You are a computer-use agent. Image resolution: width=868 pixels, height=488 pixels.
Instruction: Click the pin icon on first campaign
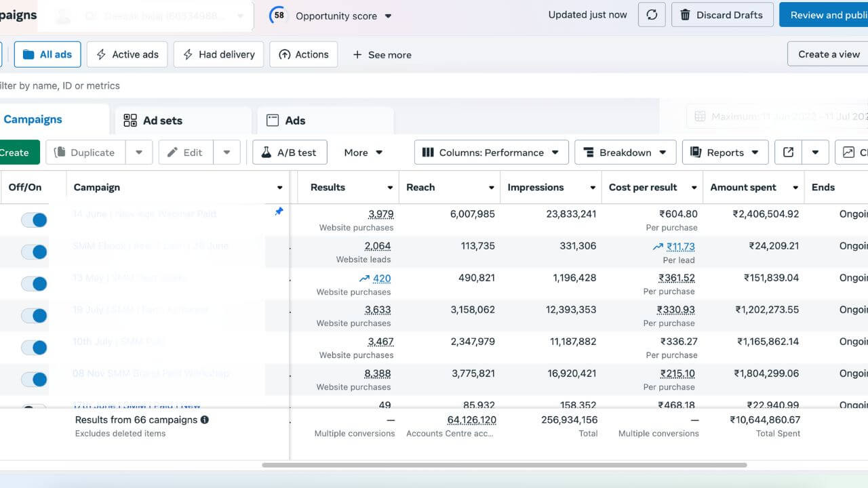pos(278,212)
